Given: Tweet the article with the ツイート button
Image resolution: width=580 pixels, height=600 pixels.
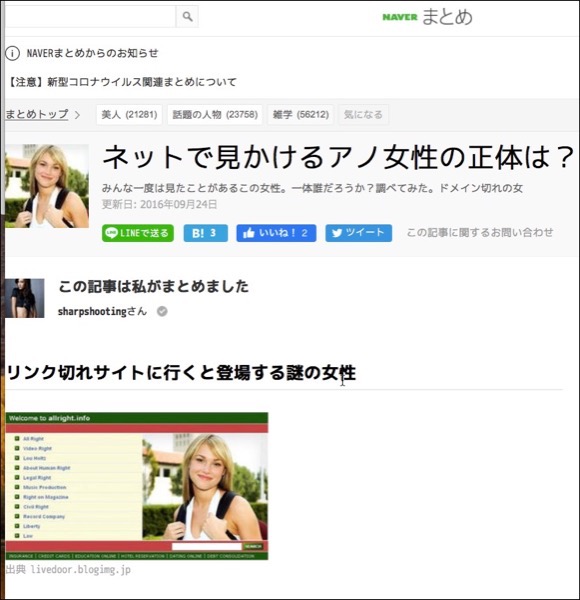Looking at the screenshot, I should pyautogui.click(x=358, y=233).
